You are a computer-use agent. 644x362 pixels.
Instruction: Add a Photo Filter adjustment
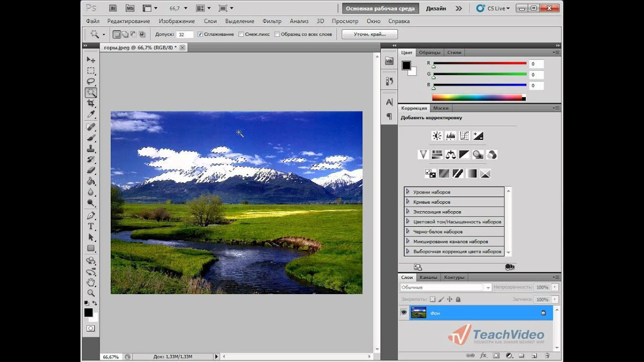[478, 154]
